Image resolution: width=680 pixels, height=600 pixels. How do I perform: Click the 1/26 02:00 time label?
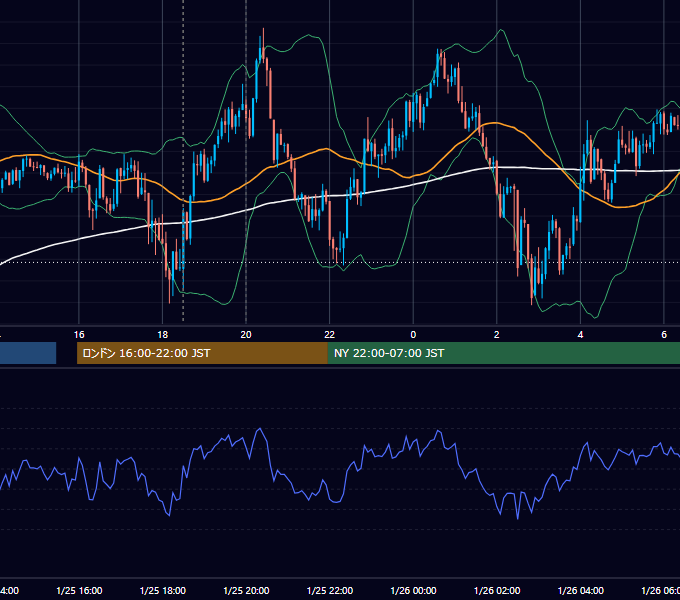497,590
